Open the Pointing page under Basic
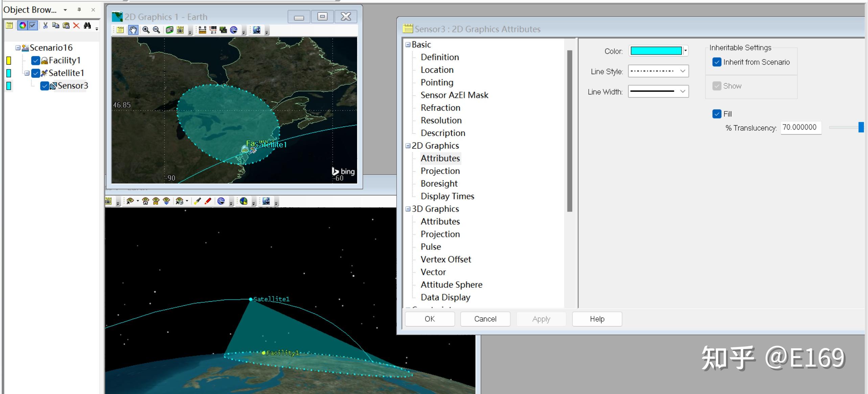Viewport: 868px width, 394px height. tap(437, 83)
